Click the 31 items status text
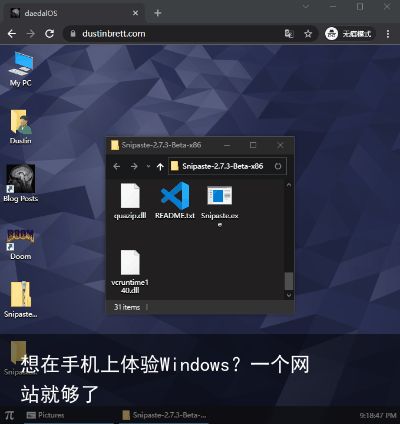400x424 pixels. click(127, 307)
